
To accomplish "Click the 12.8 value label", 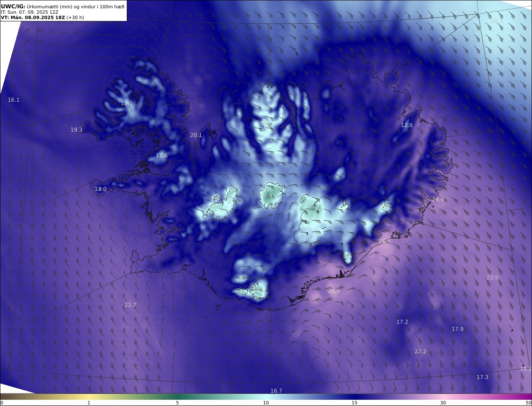I will [x=407, y=125].
